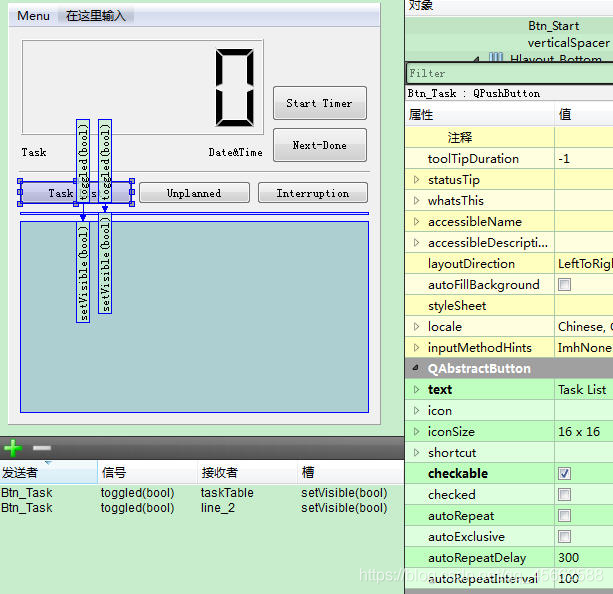Expand the locale property row

(x=417, y=327)
